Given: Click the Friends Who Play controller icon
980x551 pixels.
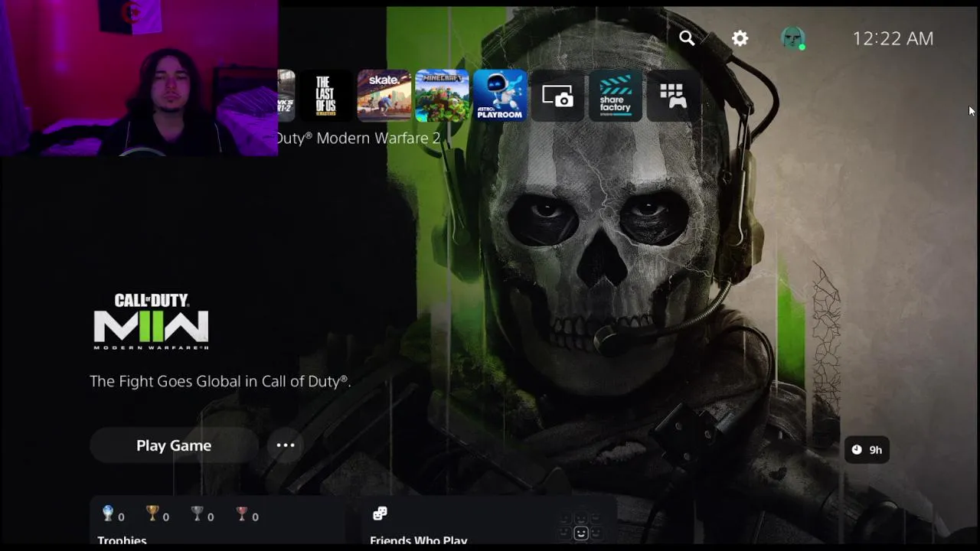Looking at the screenshot, I should tap(380, 514).
